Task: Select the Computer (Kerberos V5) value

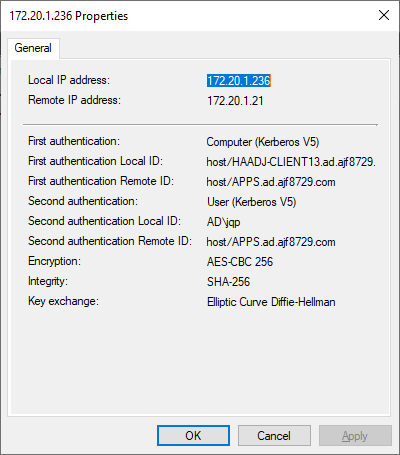Action: pos(263,142)
